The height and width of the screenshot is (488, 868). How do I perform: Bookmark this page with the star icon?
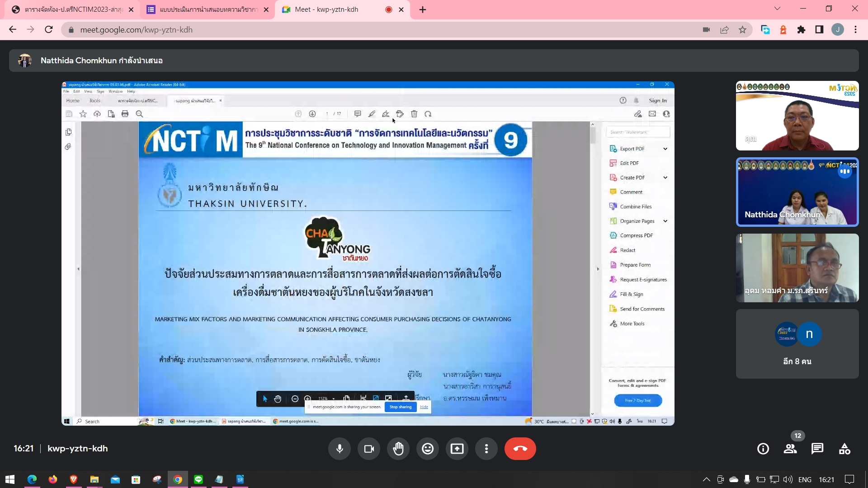point(742,30)
